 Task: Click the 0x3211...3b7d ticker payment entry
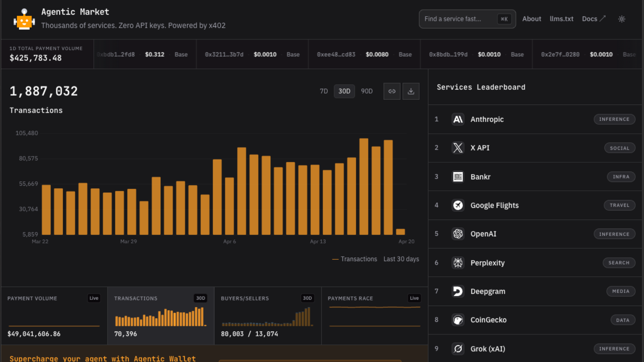(252, 54)
